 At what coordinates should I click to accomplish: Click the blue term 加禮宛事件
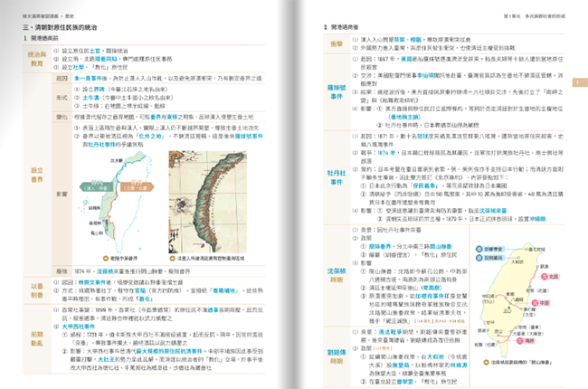pos(431,296)
